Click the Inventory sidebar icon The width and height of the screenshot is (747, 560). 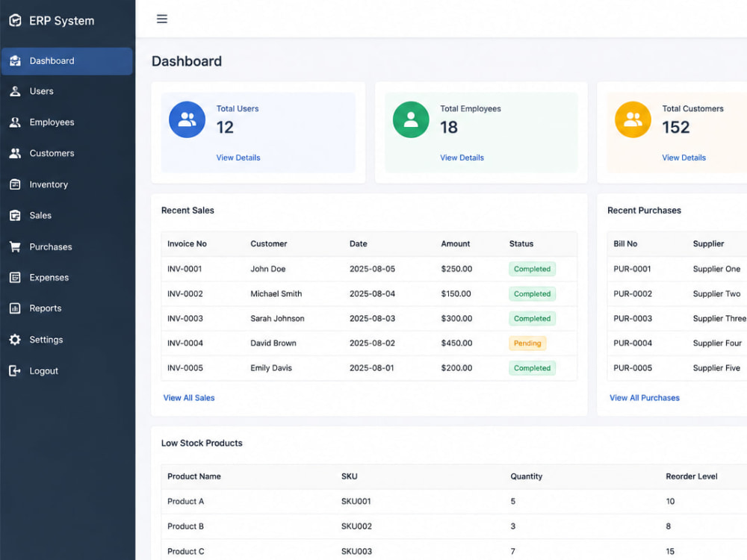pos(15,184)
